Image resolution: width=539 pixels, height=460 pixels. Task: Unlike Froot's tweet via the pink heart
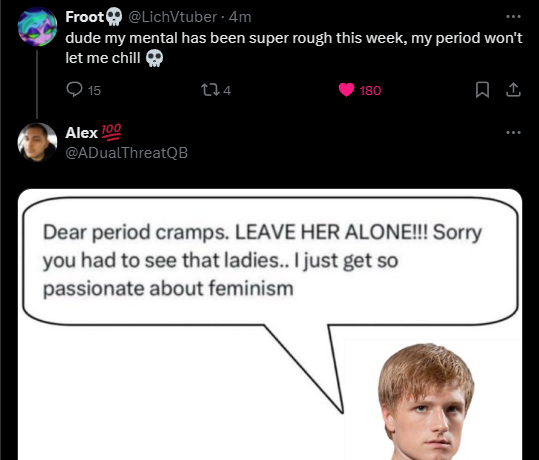(x=346, y=90)
